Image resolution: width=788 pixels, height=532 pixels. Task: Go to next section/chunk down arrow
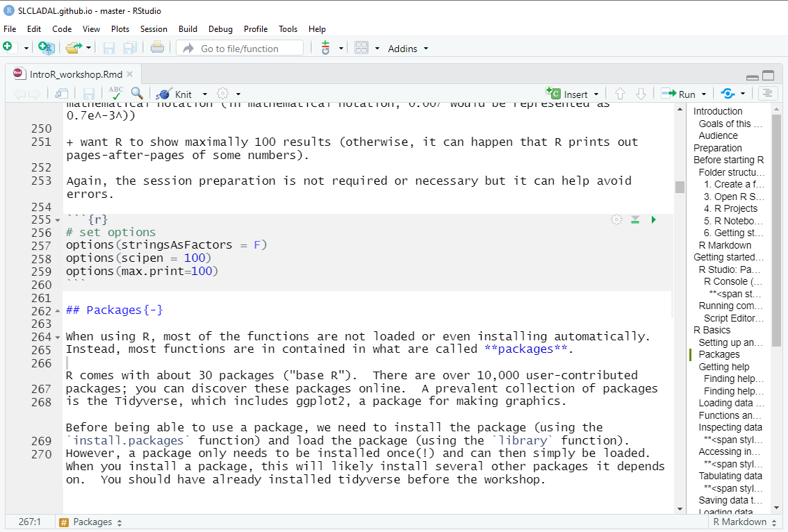[641, 94]
